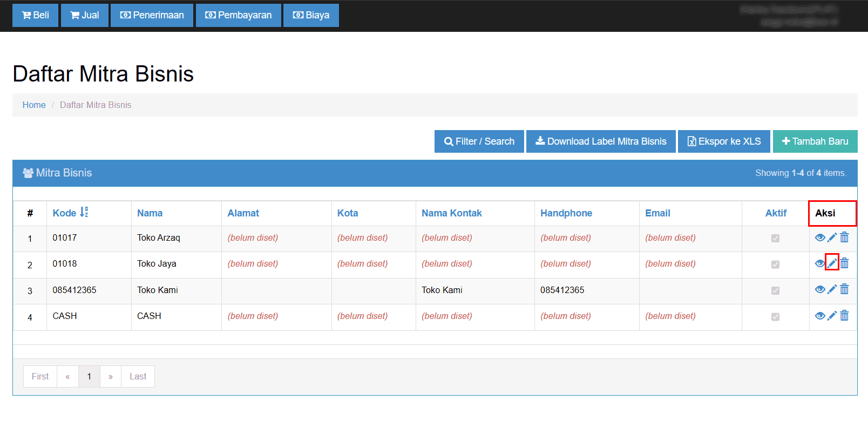Select code cell 01017
The image size is (868, 421).
(65, 237)
